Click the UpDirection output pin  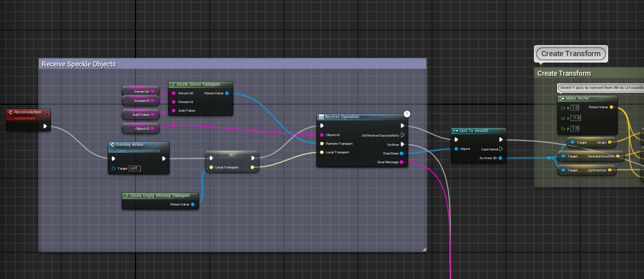pyautogui.click(x=610, y=170)
